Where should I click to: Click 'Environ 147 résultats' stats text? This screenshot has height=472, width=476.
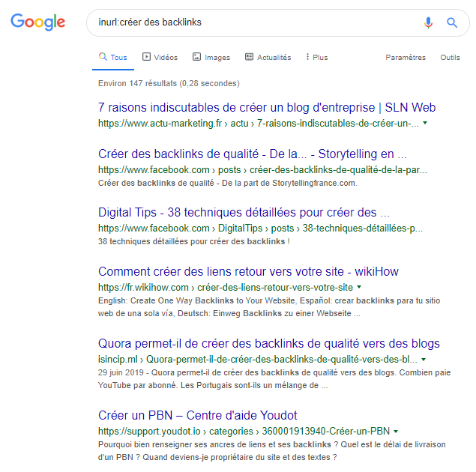[169, 83]
